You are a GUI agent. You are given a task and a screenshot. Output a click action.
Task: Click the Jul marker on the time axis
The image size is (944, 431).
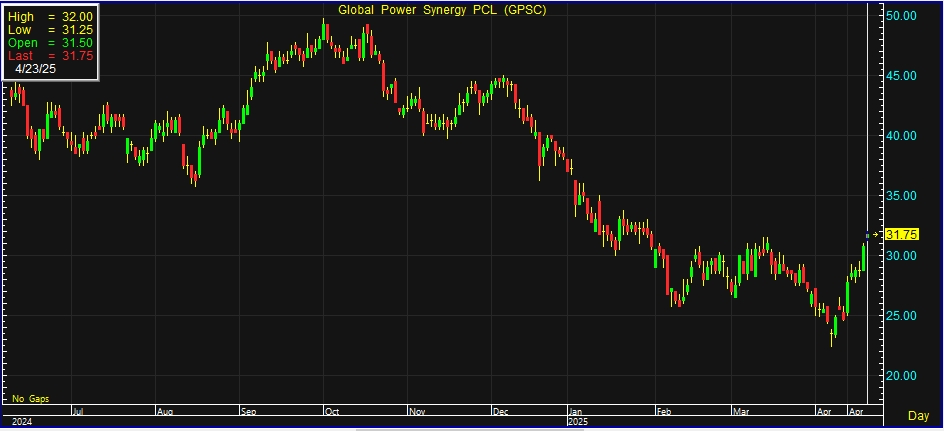click(80, 410)
